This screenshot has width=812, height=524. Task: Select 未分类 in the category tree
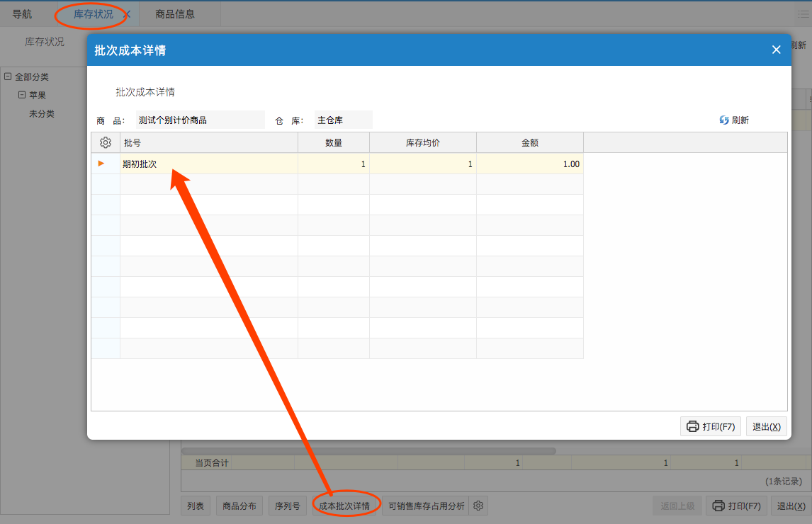(x=42, y=113)
